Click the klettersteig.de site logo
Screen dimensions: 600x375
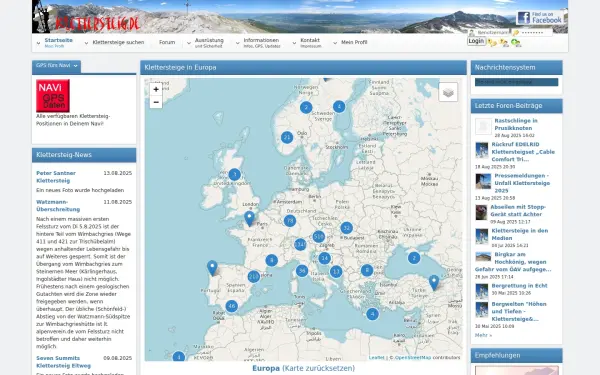pos(98,24)
